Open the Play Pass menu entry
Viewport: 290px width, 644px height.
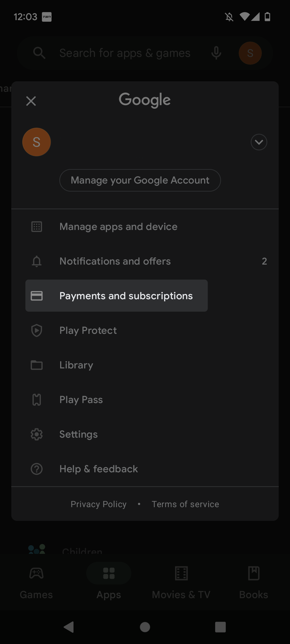click(x=81, y=400)
